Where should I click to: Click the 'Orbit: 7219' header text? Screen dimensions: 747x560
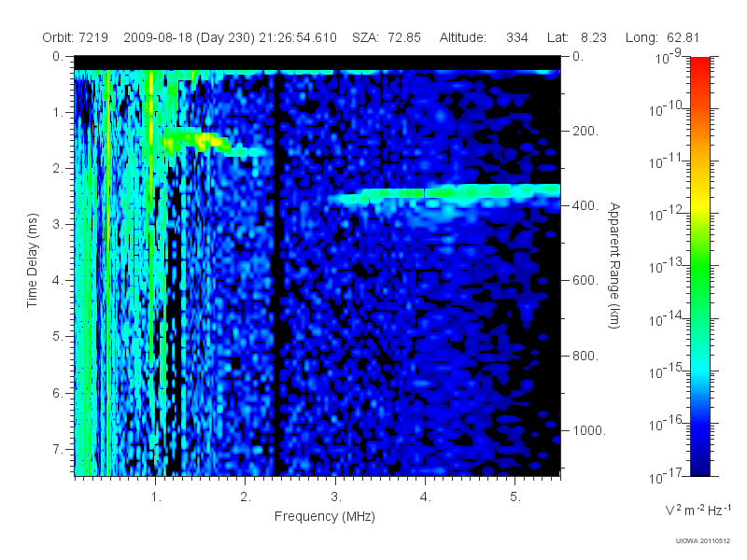click(75, 37)
